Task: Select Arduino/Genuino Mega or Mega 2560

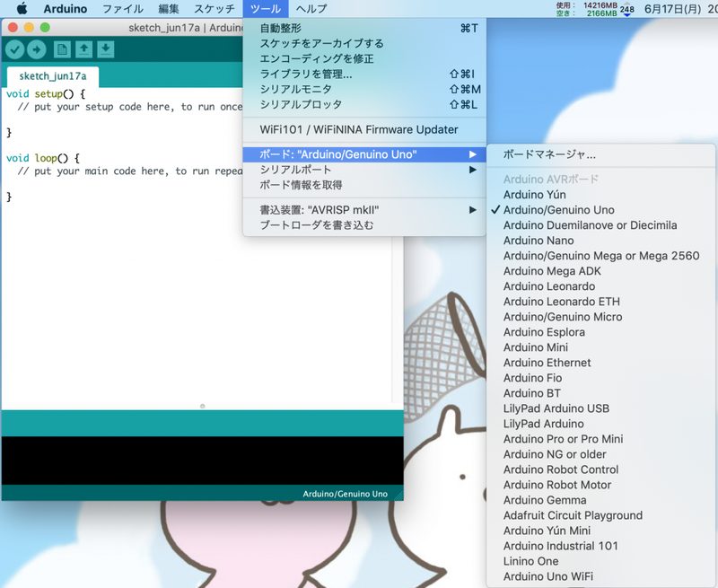Action: click(x=600, y=256)
